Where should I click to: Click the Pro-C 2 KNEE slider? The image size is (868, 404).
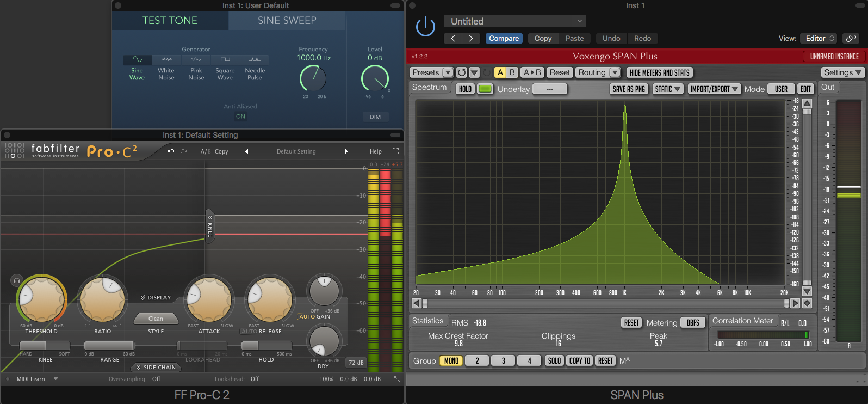45,346
